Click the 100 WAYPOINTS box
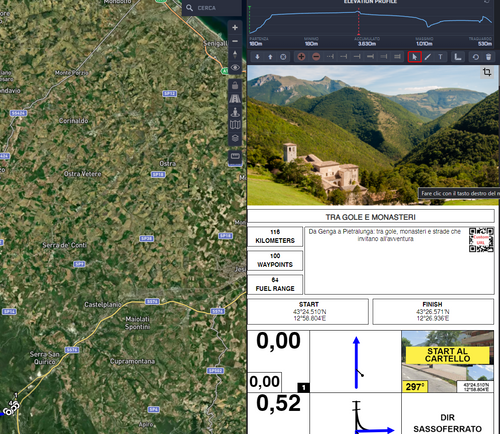This screenshot has height=434, width=500. click(275, 260)
